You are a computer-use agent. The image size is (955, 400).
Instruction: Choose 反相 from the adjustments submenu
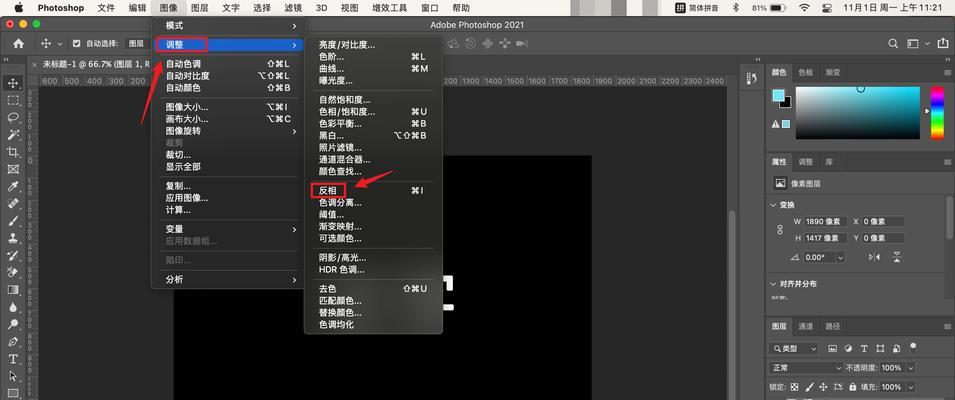(373, 191)
